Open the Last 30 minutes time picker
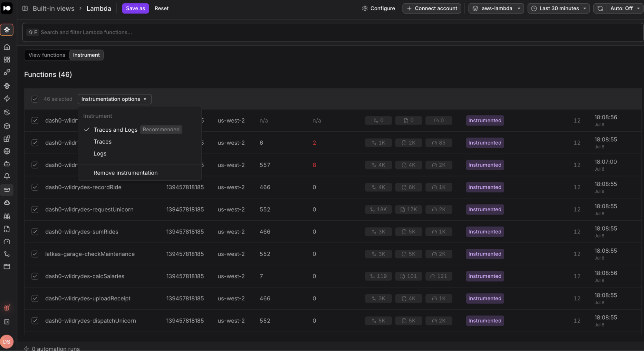The height and width of the screenshot is (351, 644). 558,8
